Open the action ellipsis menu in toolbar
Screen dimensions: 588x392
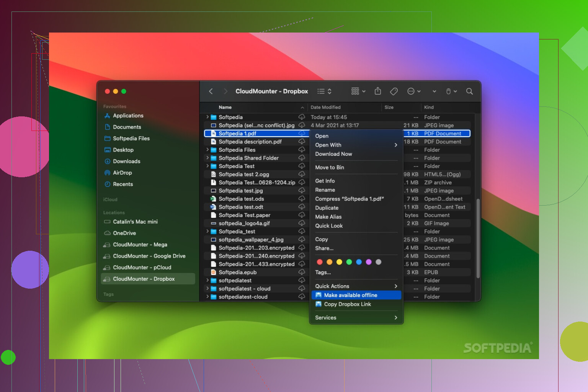pos(413,91)
